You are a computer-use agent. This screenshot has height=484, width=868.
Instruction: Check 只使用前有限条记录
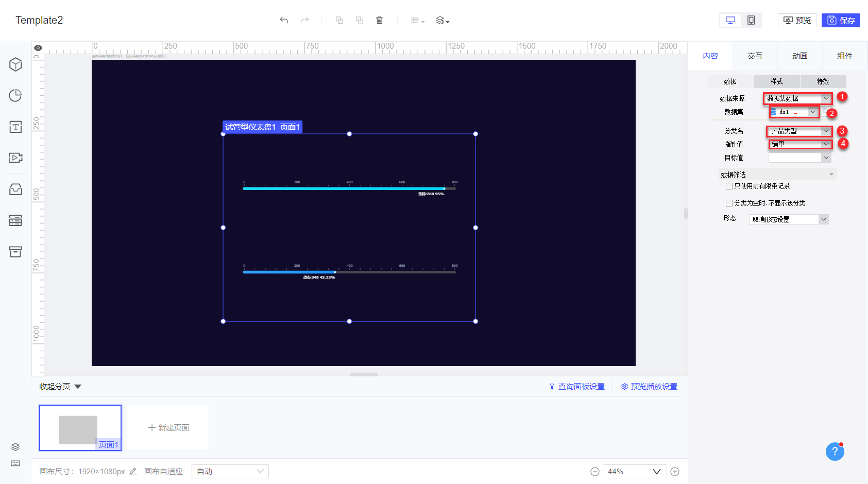729,186
